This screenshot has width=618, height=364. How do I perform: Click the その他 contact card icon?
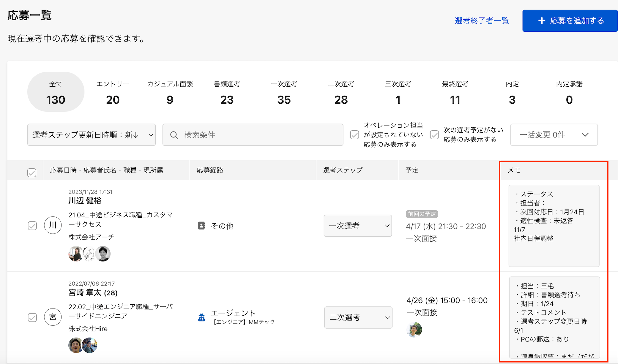(201, 226)
